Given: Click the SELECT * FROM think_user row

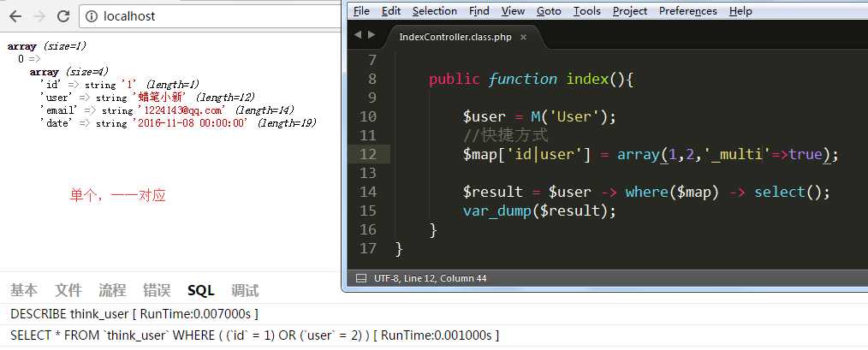Looking at the screenshot, I should point(254,335).
